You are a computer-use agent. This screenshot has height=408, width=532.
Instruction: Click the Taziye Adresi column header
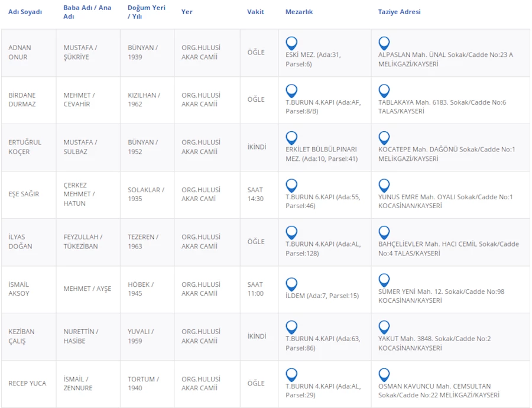tap(399, 12)
